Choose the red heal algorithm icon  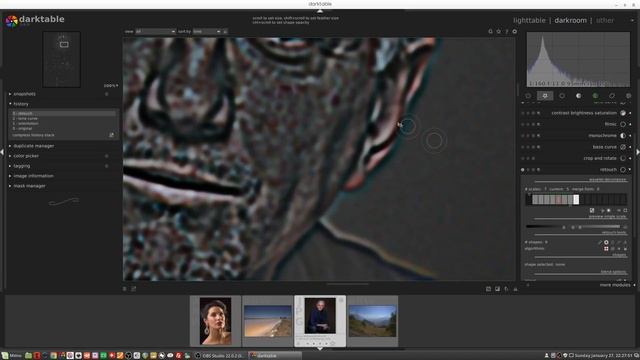[x=606, y=249]
